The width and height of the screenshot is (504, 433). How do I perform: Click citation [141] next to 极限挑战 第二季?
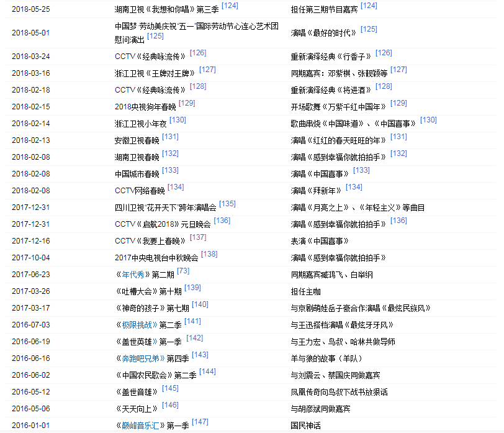coord(192,321)
